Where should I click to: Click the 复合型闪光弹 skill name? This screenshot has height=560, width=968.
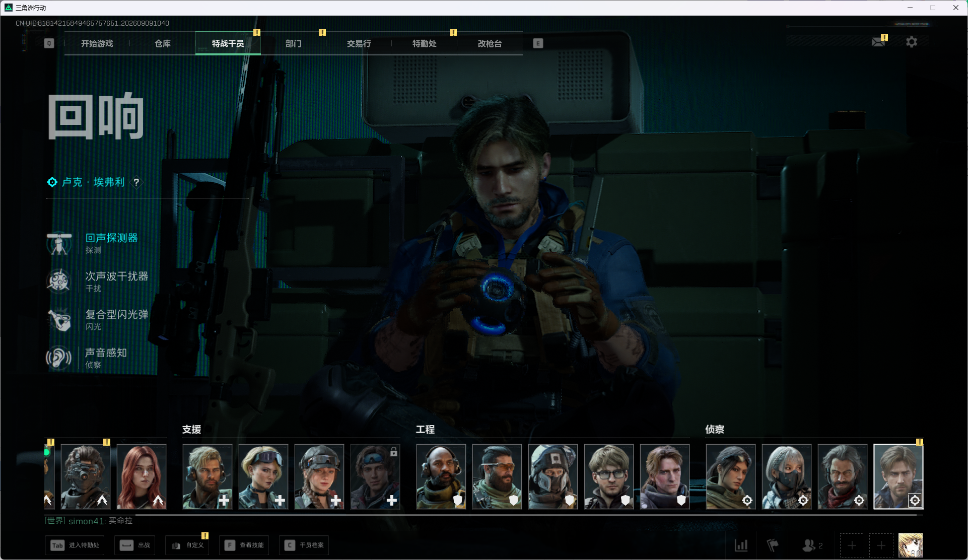pos(117,314)
